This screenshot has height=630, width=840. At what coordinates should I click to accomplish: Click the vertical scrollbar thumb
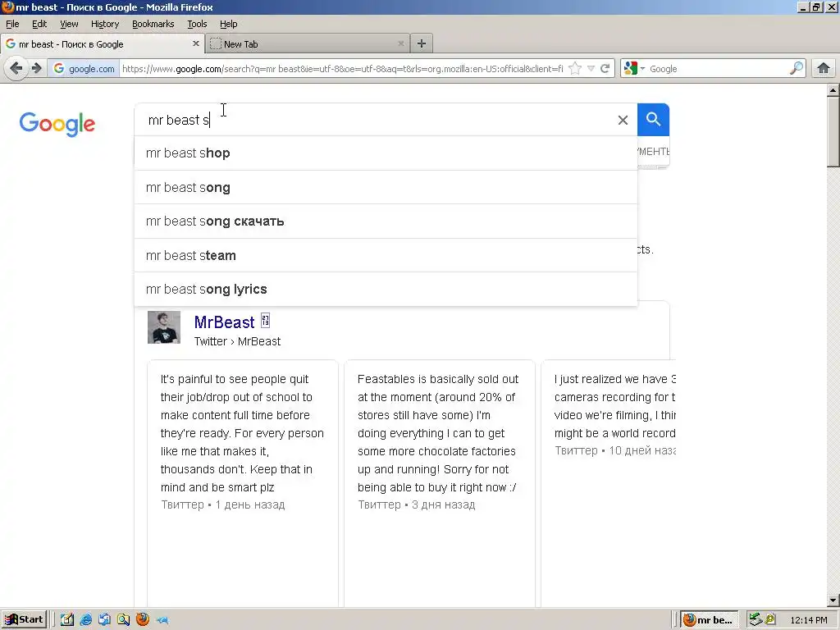click(833, 132)
